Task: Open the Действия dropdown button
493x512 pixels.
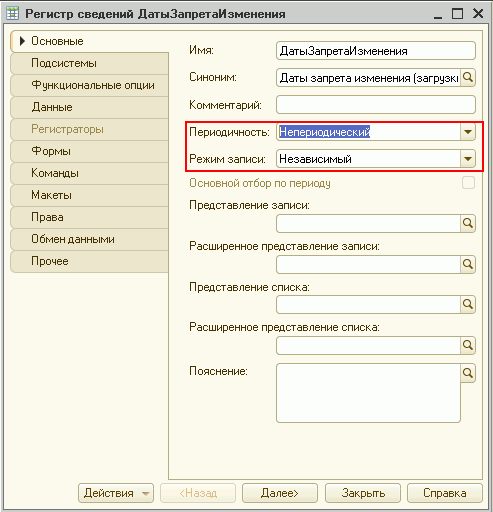Action: pyautogui.click(x=116, y=493)
